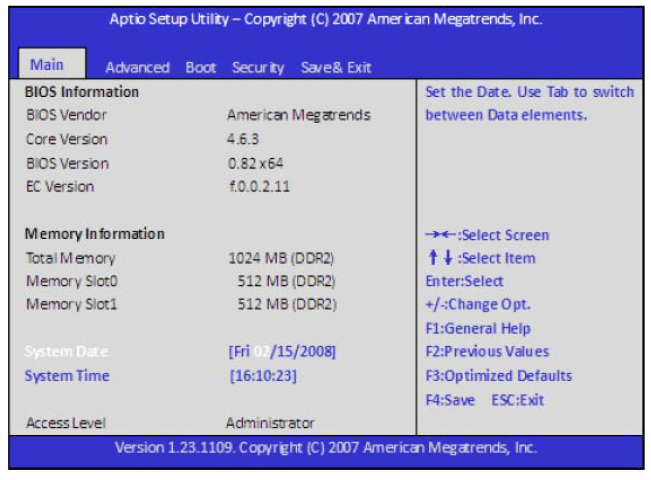651x480 pixels.
Task: Select the System Date label
Action: [x=66, y=351]
